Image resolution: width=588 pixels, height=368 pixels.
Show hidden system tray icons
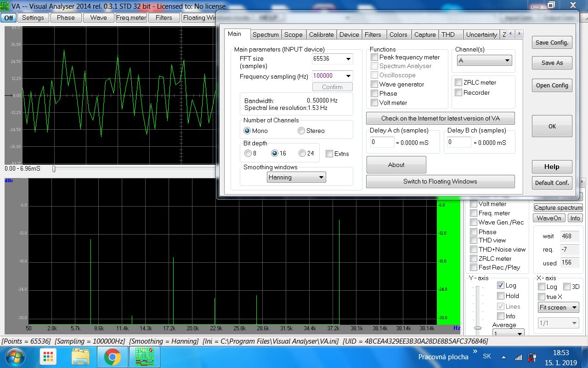coord(503,357)
